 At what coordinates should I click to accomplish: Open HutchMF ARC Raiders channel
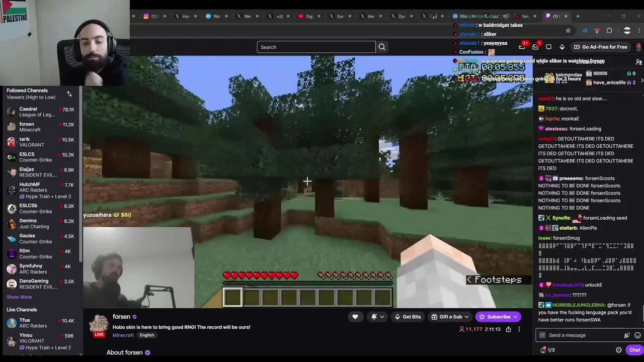42,190
